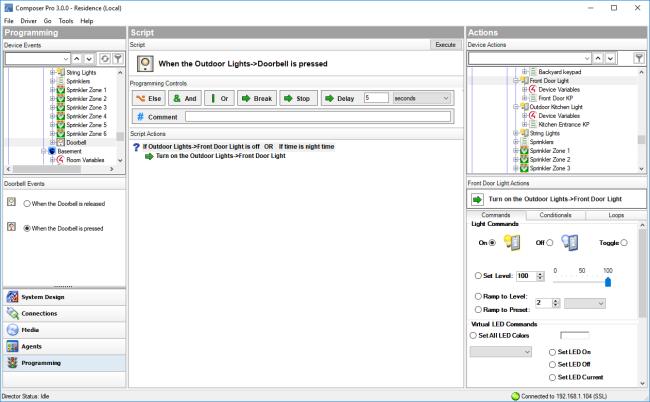Select the Ramp to Level radio button
Image resolution: width=650 pixels, height=402 pixels.
478,296
